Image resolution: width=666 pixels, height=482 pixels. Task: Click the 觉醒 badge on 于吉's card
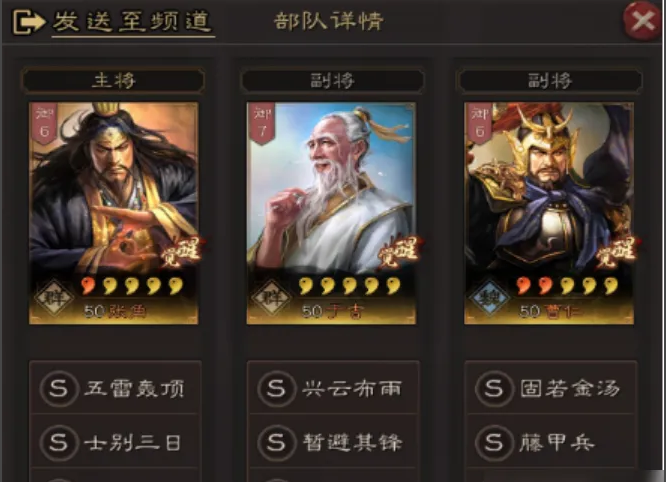tap(399, 251)
